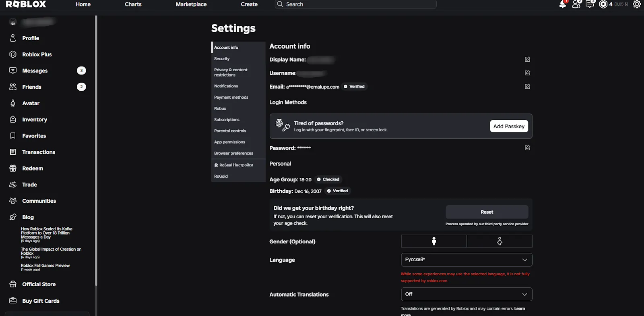Edit the Username pencil icon
Image resolution: width=644 pixels, height=316 pixels.
tap(527, 73)
